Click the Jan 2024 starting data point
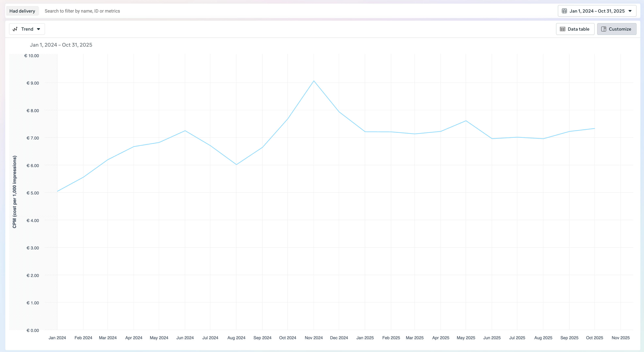The width and height of the screenshot is (644, 352). [58, 191]
